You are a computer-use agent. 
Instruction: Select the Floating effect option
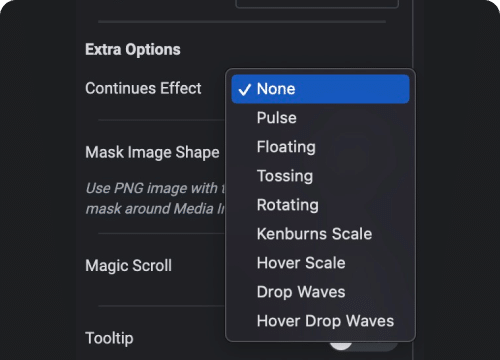(320, 147)
